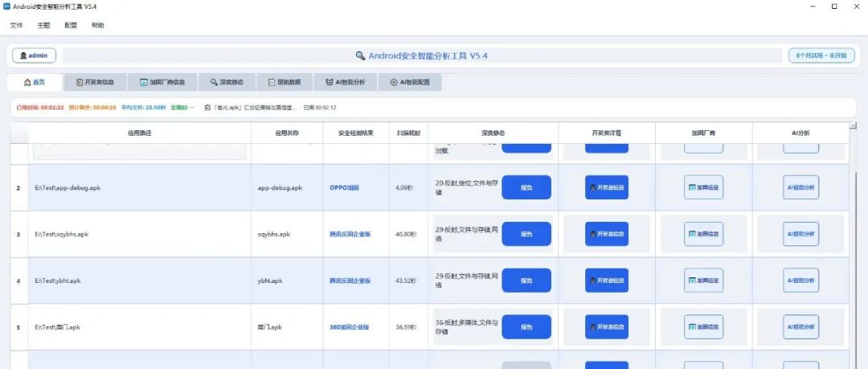868x369 pixels.
Task: Open 报告 for sqybhs.apk row
Action: coord(526,234)
